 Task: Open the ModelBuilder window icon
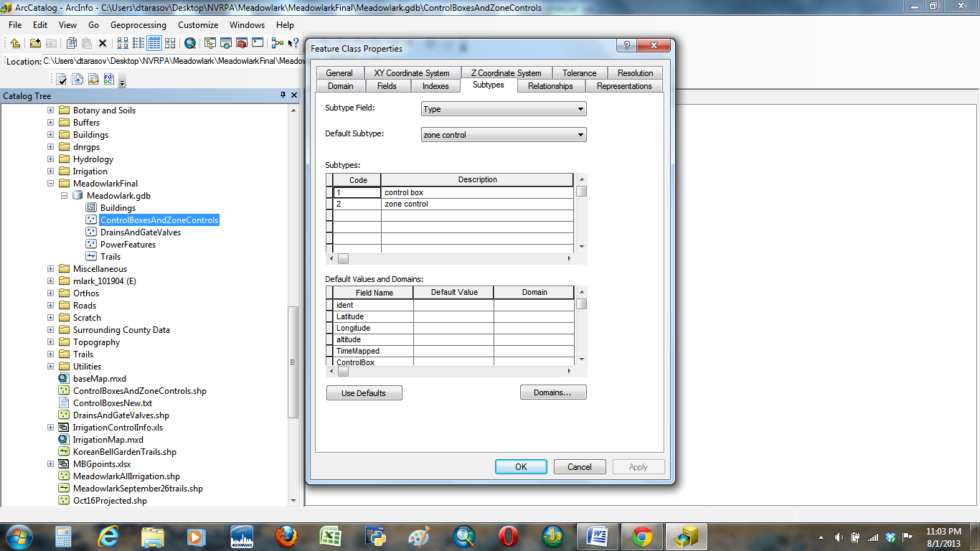[x=277, y=43]
